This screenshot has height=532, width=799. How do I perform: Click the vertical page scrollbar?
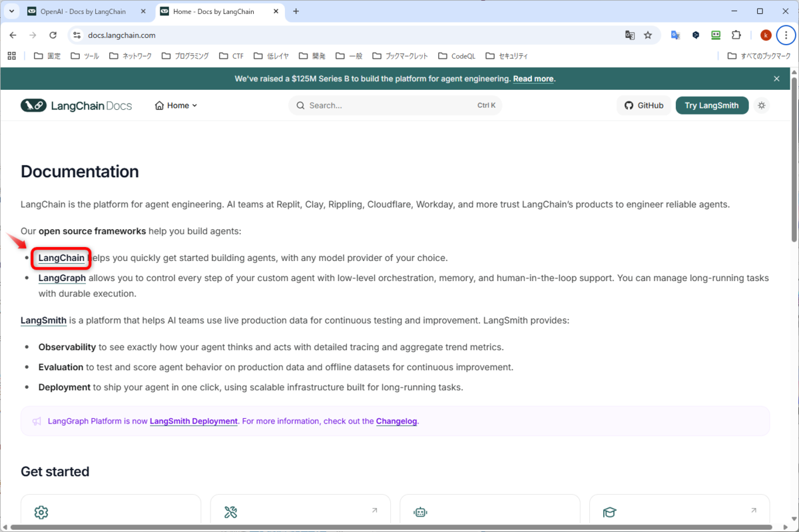794,158
